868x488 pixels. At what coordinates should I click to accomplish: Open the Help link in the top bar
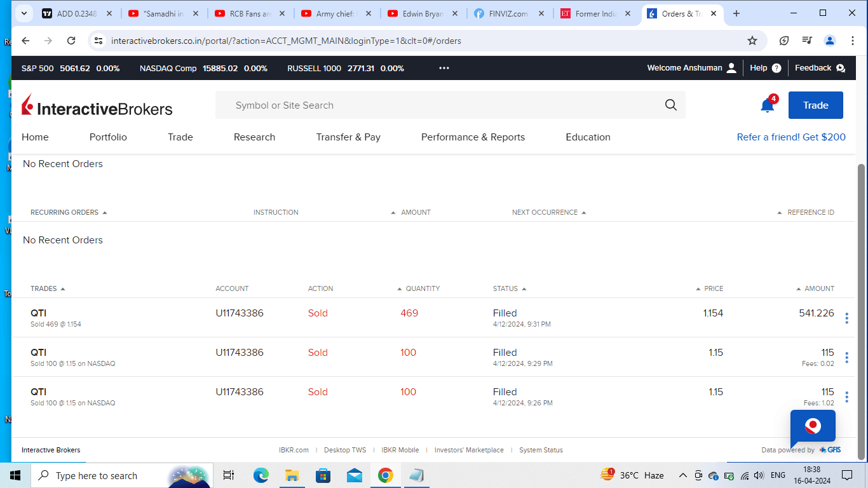click(x=765, y=68)
